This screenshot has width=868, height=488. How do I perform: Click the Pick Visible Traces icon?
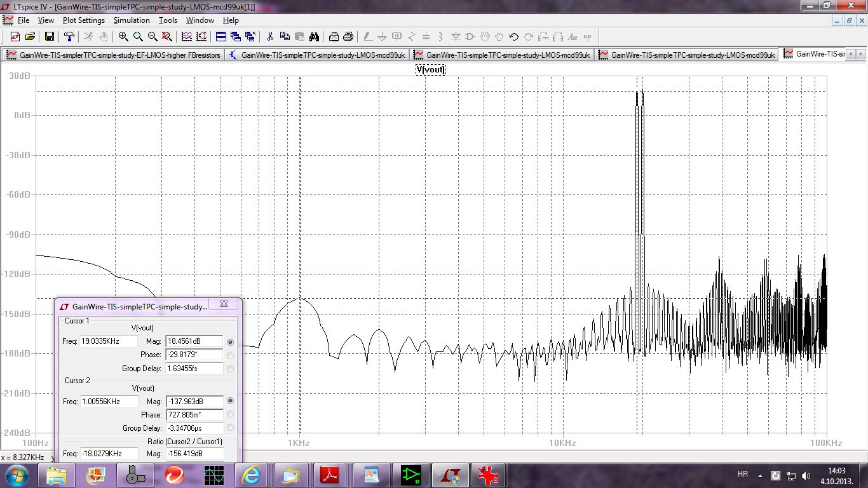(187, 37)
